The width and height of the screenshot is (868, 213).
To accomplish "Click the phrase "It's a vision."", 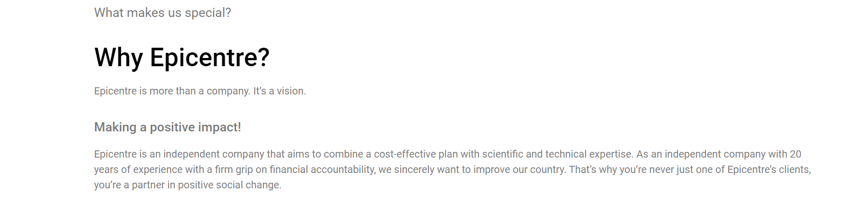I will pos(280,91).
